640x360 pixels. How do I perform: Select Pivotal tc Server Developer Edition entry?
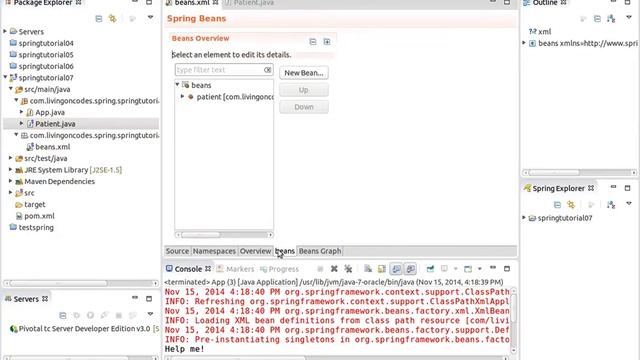pos(84,329)
